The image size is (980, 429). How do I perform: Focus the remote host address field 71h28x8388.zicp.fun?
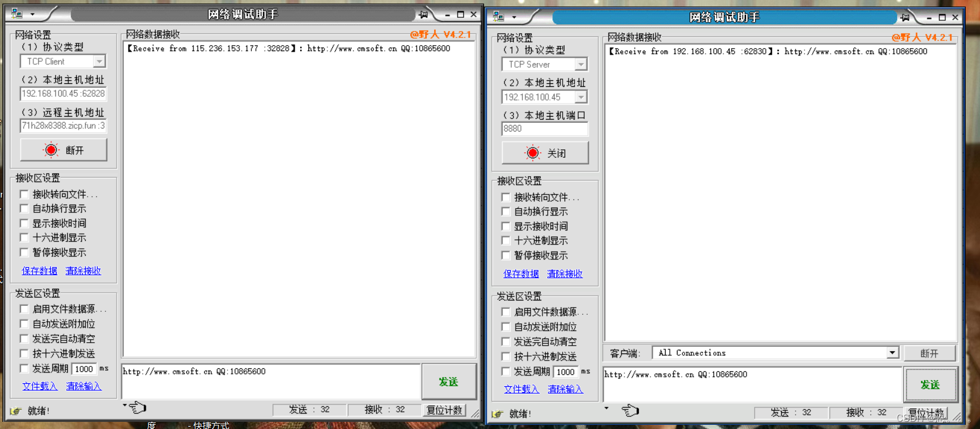tap(64, 126)
